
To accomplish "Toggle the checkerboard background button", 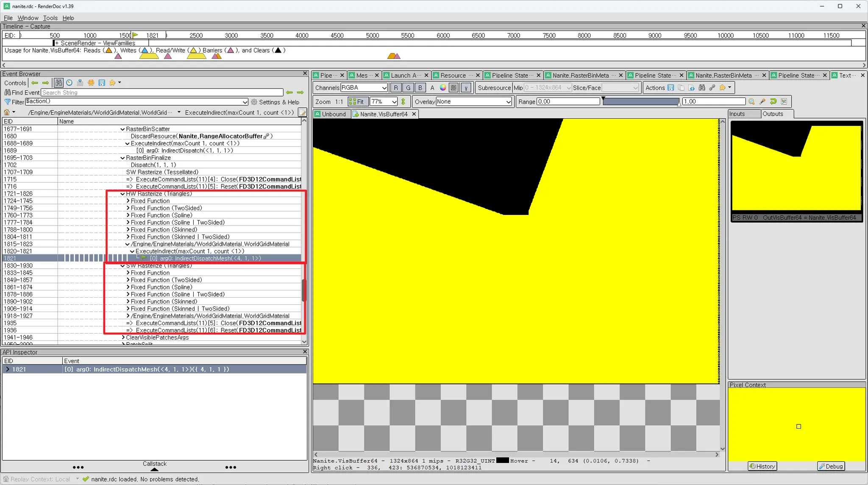I will [x=454, y=88].
